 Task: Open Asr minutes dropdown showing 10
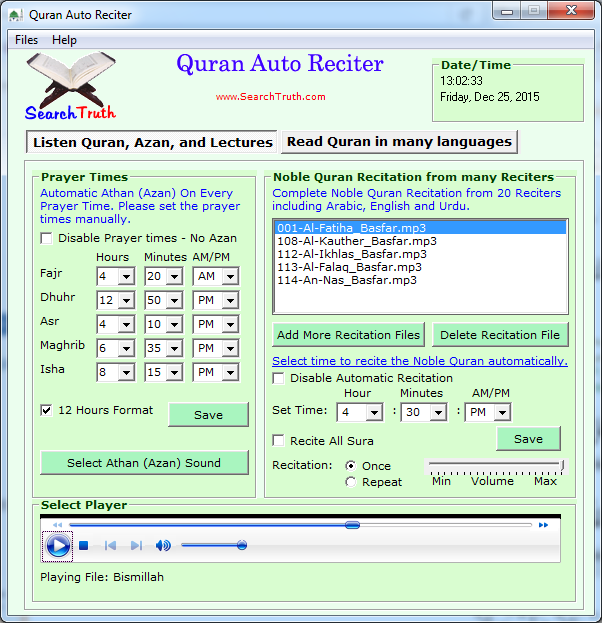coord(174,325)
